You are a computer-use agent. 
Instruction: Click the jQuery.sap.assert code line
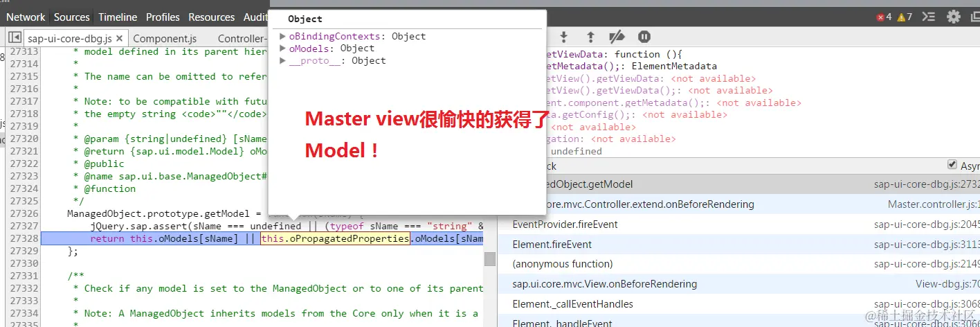pyautogui.click(x=287, y=226)
